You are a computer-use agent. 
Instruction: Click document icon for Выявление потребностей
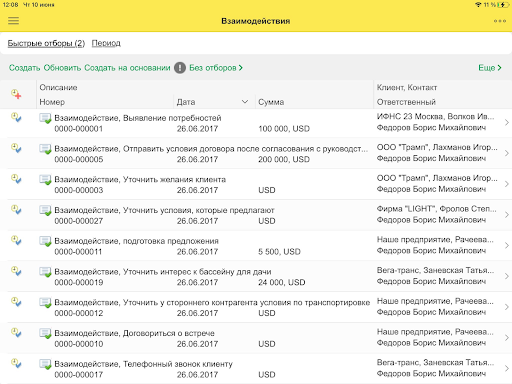click(x=45, y=118)
